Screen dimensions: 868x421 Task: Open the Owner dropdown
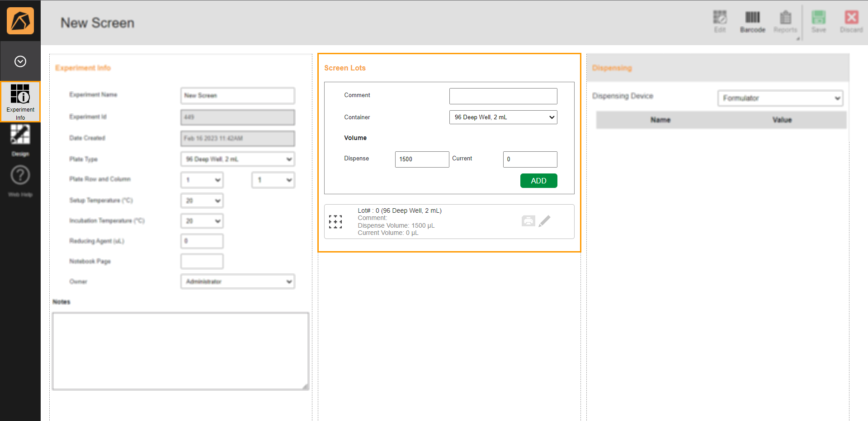tap(237, 281)
